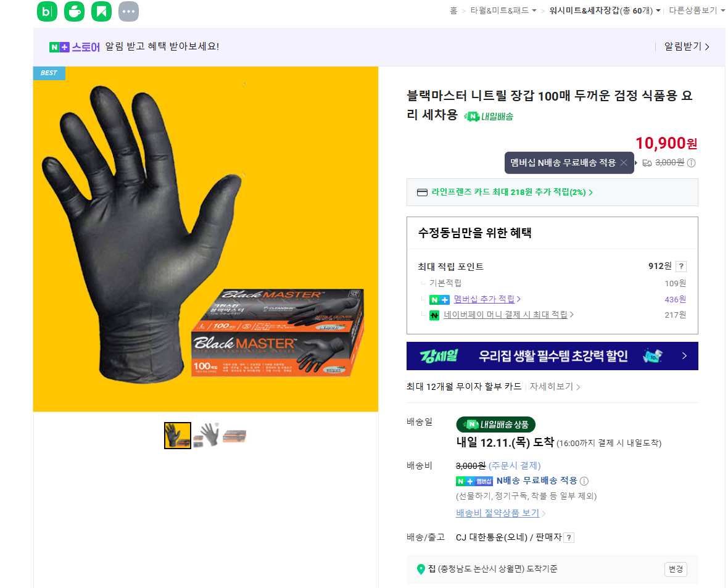This screenshot has height=588, width=728.
Task: Click info icon beside 3,000원 shipping fee
Action: click(x=692, y=162)
